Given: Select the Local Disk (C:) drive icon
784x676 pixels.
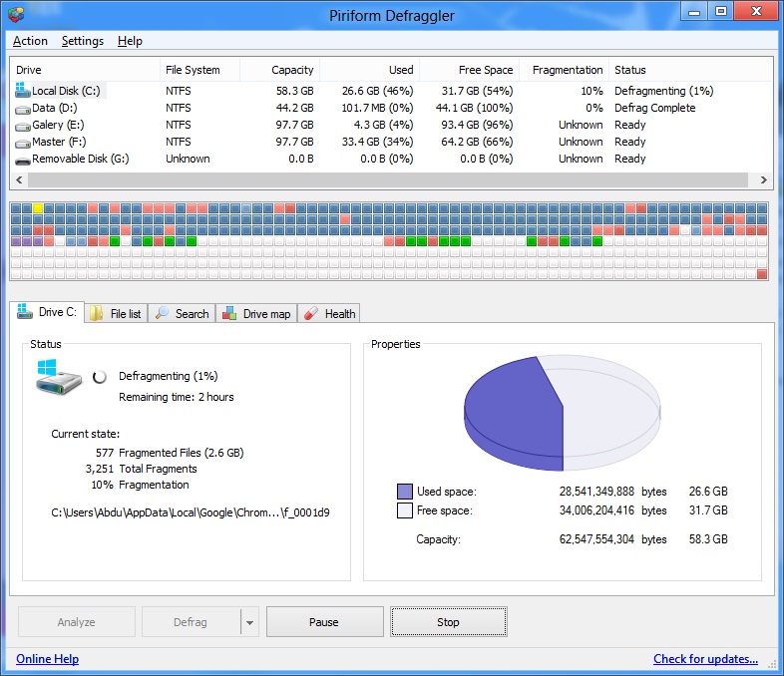Looking at the screenshot, I should click(x=23, y=90).
